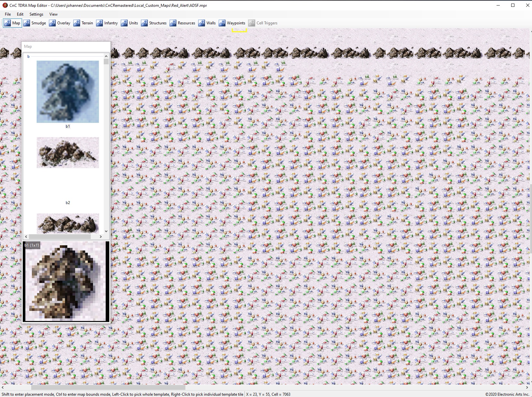Select the Smudge tool
Image resolution: width=532 pixels, height=397 pixels.
[x=35, y=23]
